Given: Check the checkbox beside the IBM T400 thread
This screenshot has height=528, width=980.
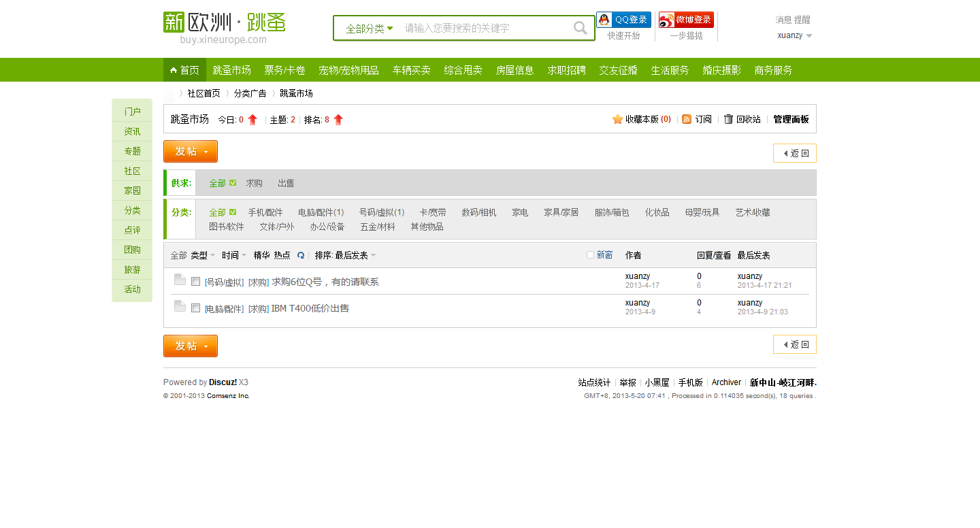Looking at the screenshot, I should pos(195,308).
